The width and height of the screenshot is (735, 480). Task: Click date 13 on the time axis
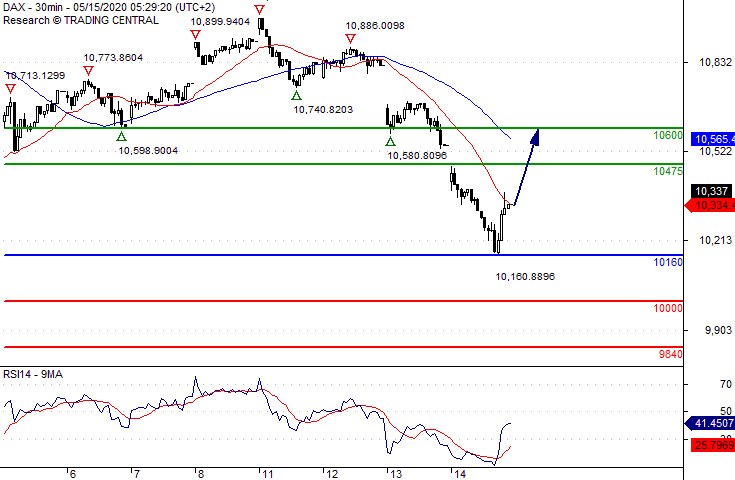[396, 474]
